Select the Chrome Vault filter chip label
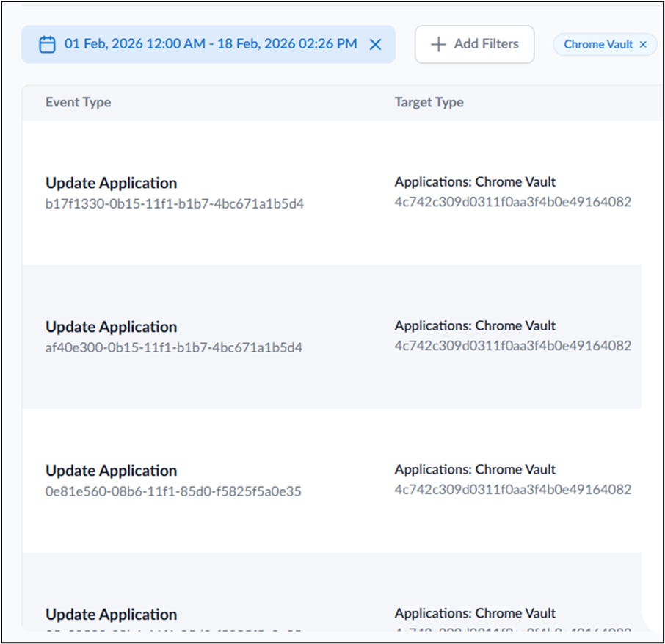This screenshot has width=665, height=644. pos(598,44)
